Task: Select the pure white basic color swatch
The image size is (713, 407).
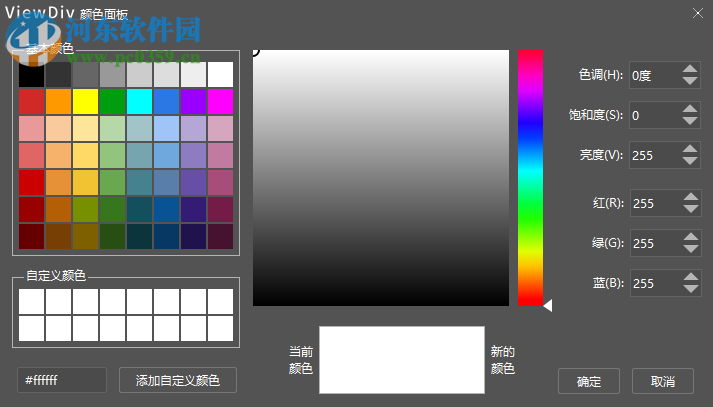Action: (x=221, y=75)
